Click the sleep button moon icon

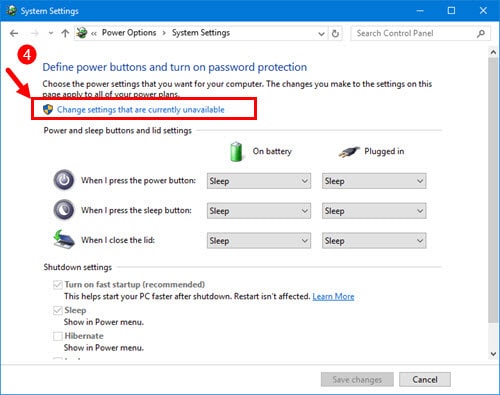64,210
